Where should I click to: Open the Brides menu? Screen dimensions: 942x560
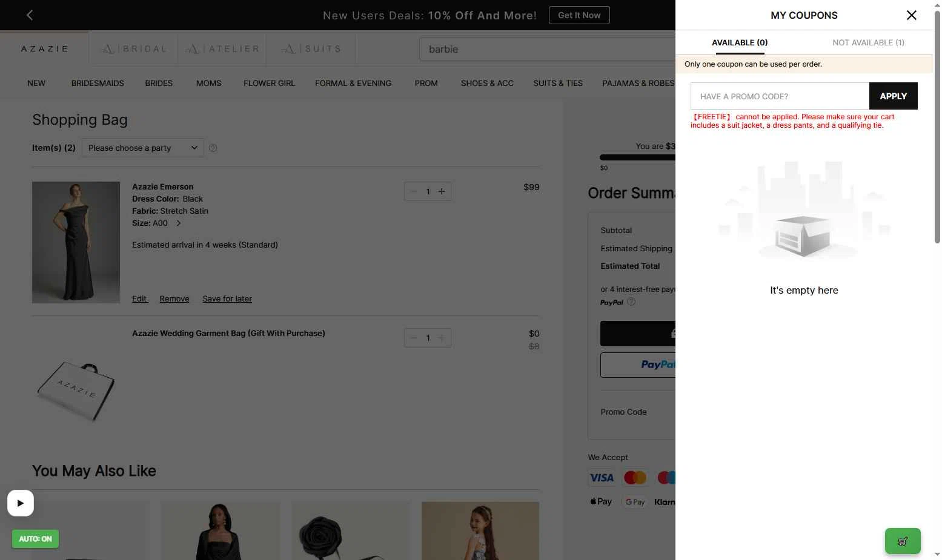[x=159, y=83]
